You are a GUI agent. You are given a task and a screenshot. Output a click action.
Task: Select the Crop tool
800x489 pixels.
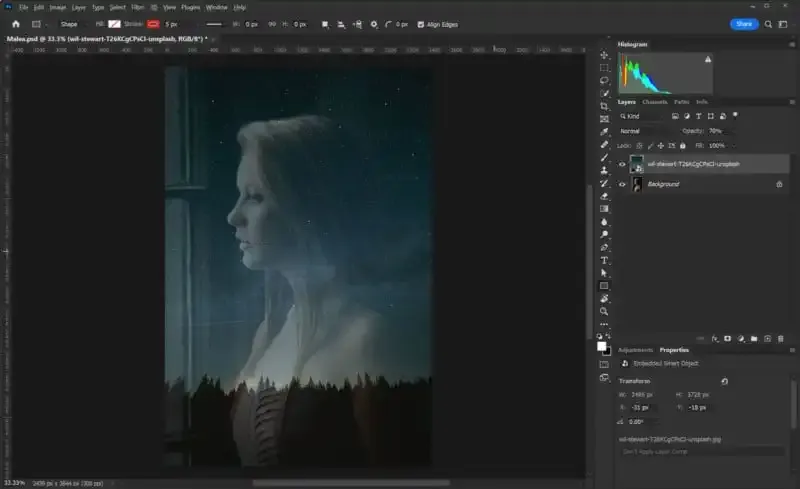(x=604, y=106)
